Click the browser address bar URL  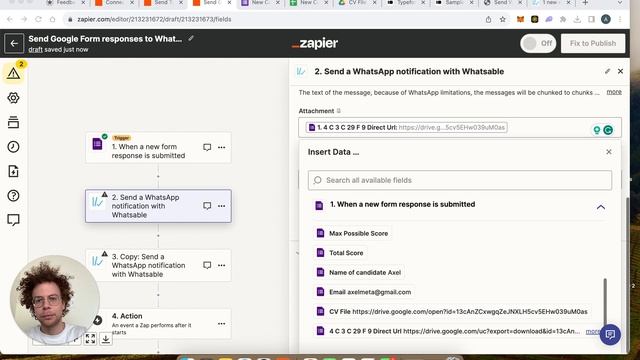tap(154, 19)
